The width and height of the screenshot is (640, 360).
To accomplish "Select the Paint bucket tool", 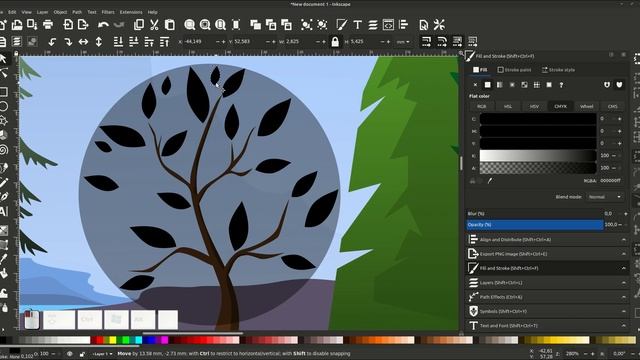I will (x=3, y=273).
